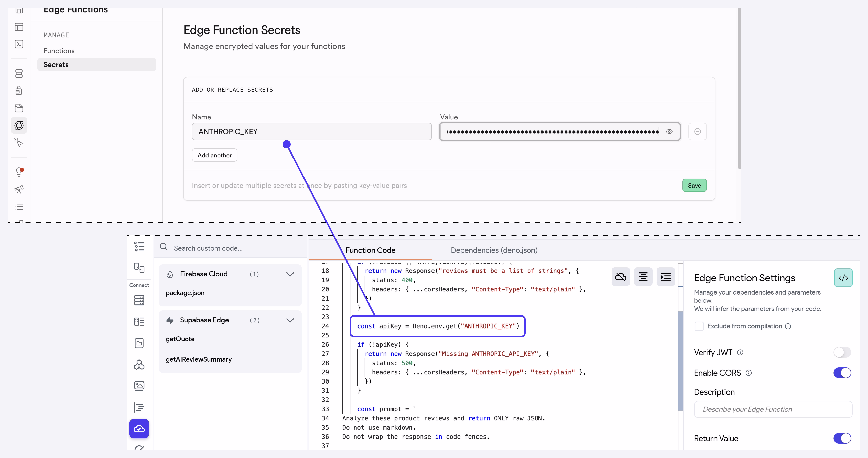Click the Describe your Edge Function field
This screenshot has width=868, height=458.
[773, 409]
